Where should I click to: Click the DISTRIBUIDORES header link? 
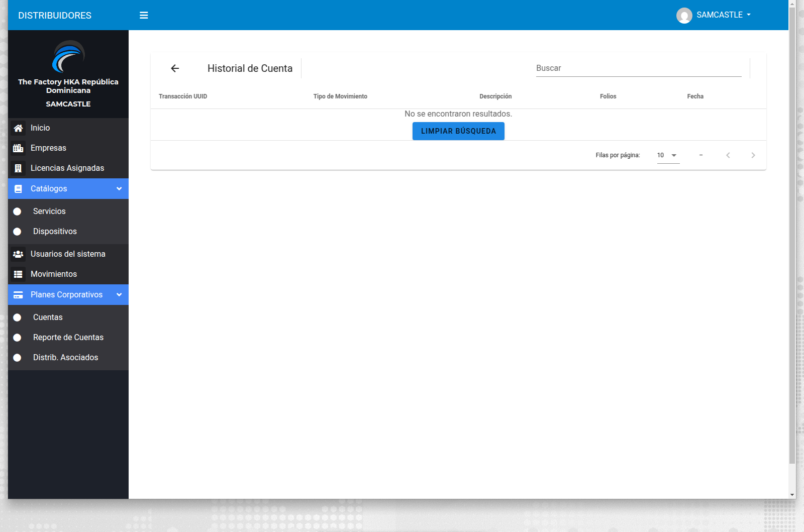click(55, 16)
